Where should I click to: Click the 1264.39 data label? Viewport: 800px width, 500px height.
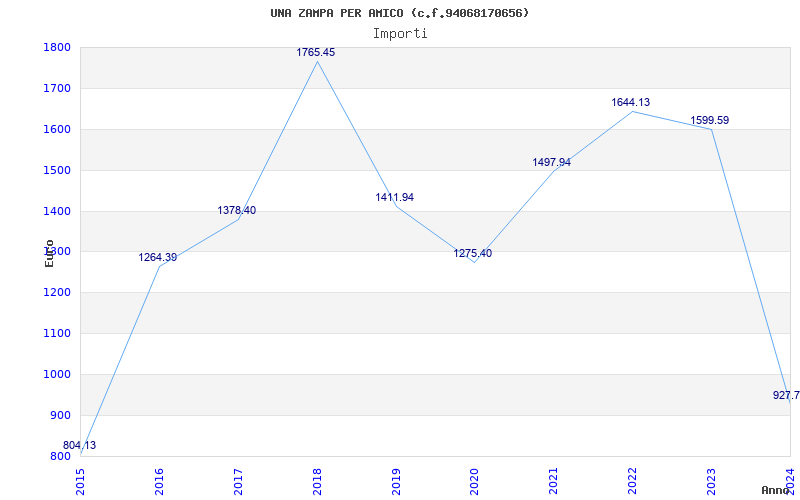click(x=158, y=258)
